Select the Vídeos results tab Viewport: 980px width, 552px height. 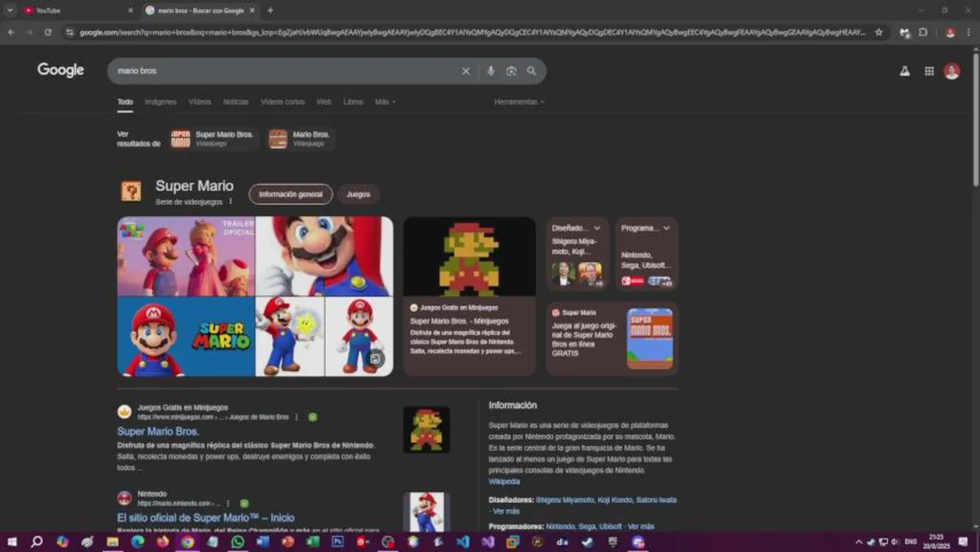[199, 102]
